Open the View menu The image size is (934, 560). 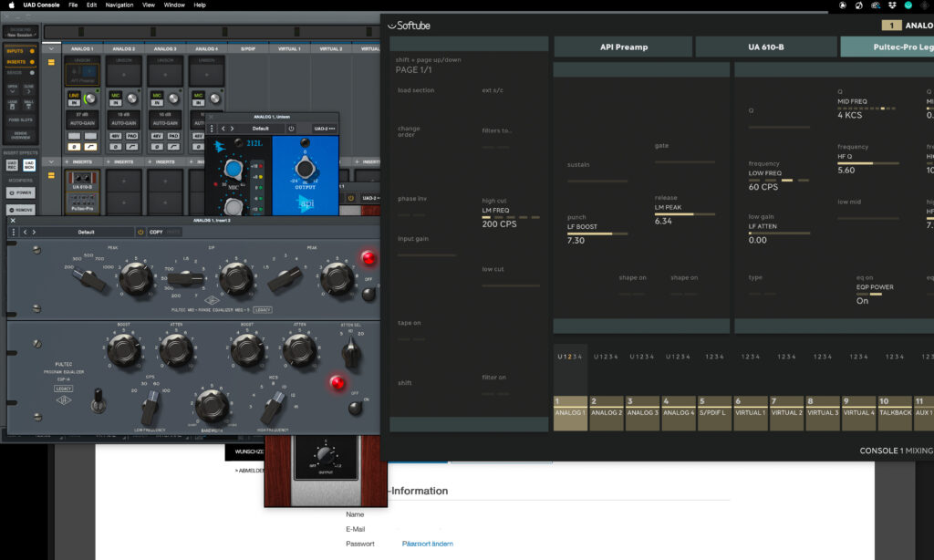[149, 5]
